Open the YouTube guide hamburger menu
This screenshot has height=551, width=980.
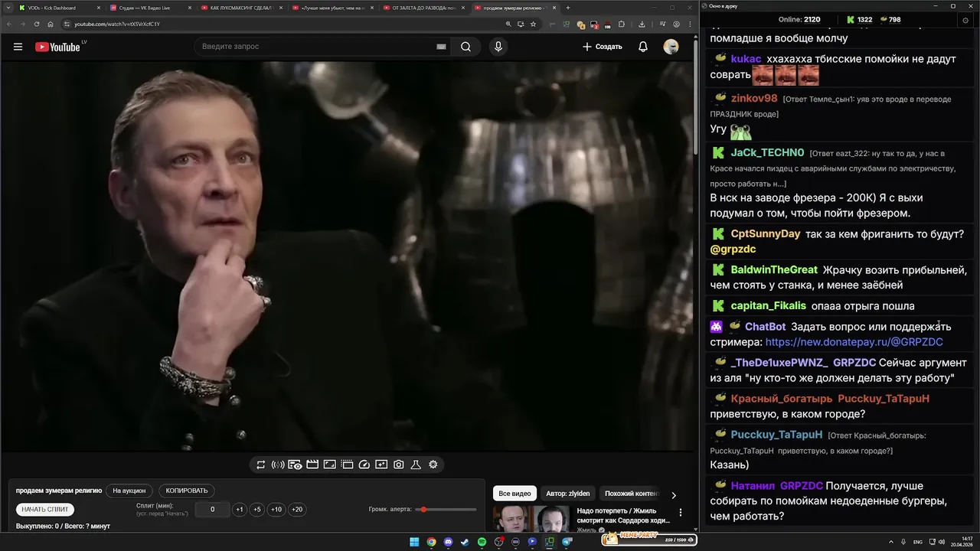(18, 47)
